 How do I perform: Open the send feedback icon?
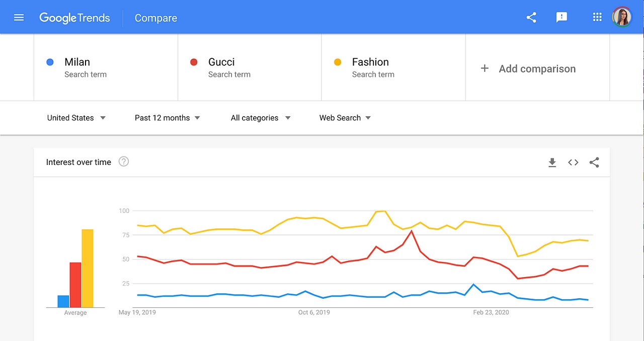click(x=561, y=18)
